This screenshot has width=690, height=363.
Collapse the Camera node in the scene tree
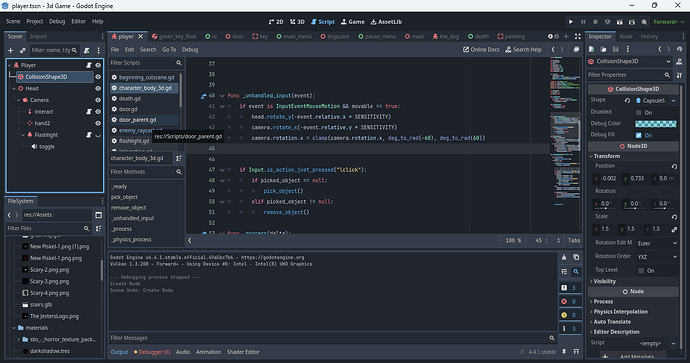tap(18, 100)
